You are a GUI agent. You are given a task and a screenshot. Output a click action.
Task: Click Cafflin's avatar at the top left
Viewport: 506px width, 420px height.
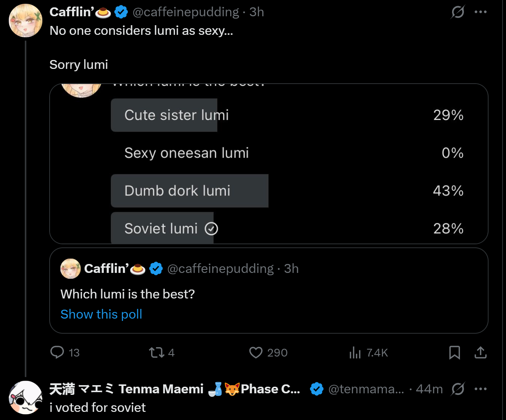pyautogui.click(x=26, y=21)
